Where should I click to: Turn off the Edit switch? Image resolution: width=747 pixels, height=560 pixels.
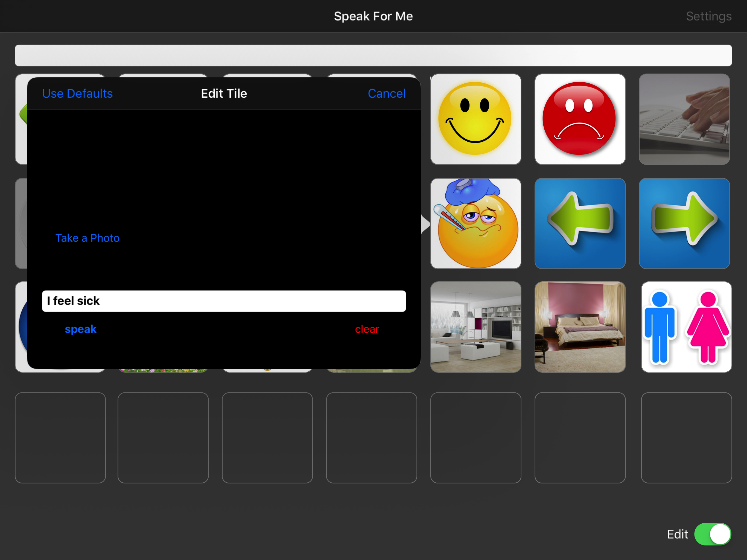713,534
